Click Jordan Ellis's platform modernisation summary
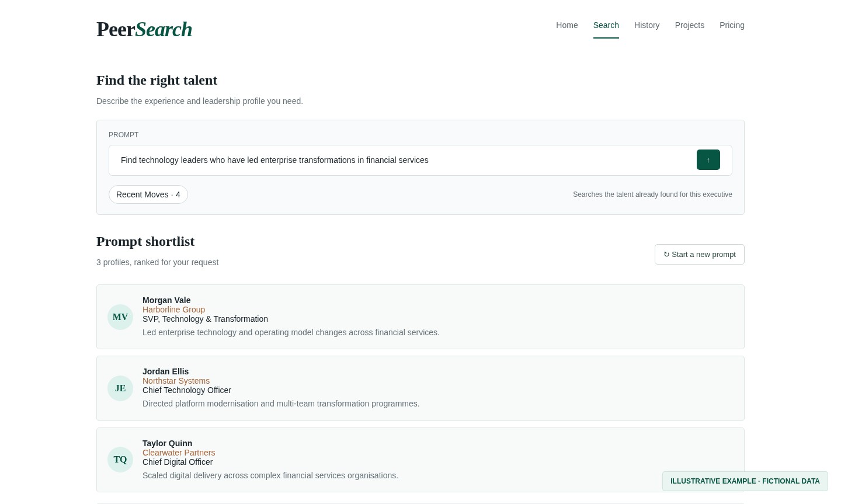 (x=281, y=404)
